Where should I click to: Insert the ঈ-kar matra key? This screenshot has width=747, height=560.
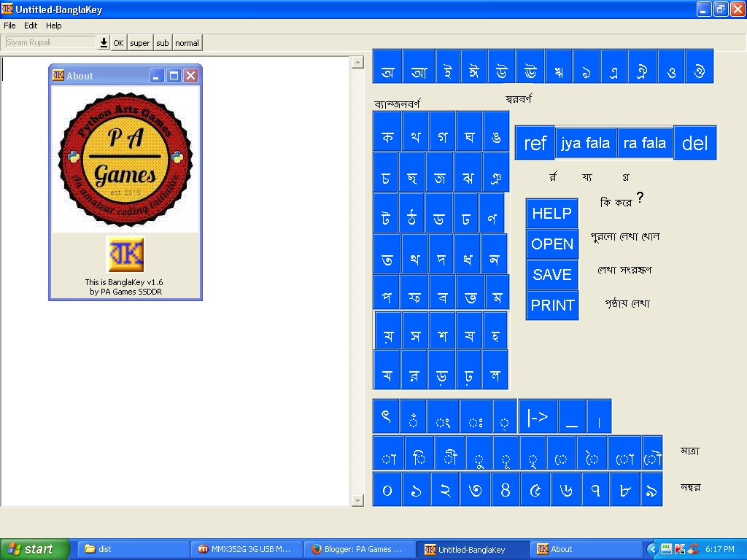pos(450,452)
